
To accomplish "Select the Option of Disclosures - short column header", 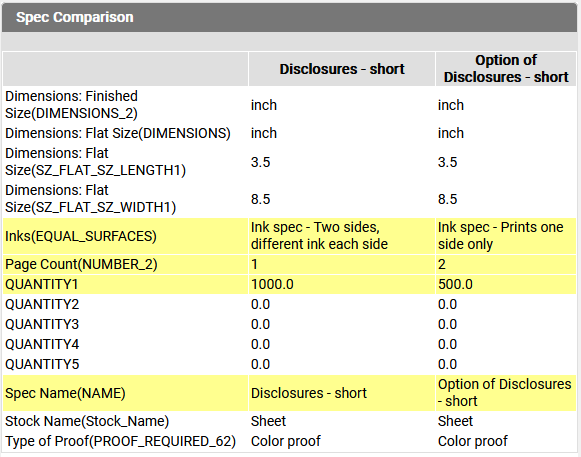I will coord(506,69).
